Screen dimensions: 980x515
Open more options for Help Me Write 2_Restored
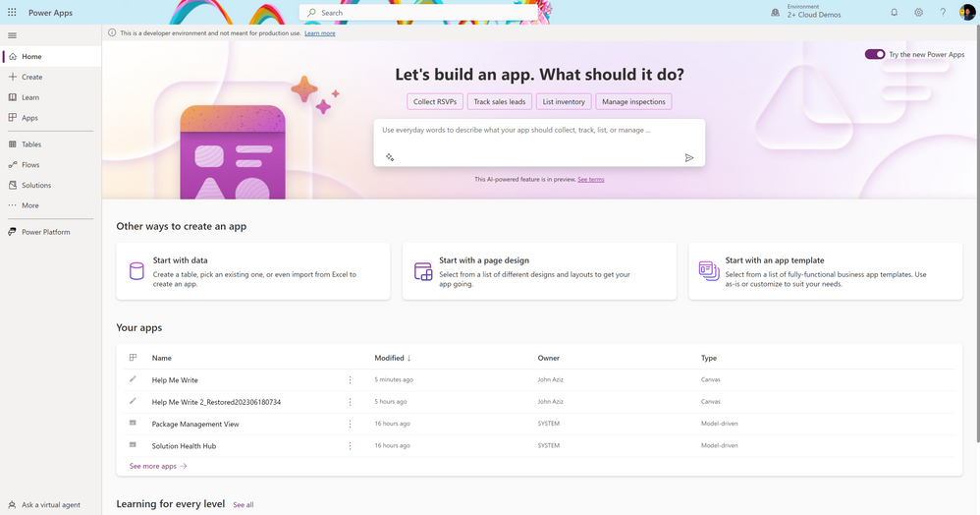(350, 402)
